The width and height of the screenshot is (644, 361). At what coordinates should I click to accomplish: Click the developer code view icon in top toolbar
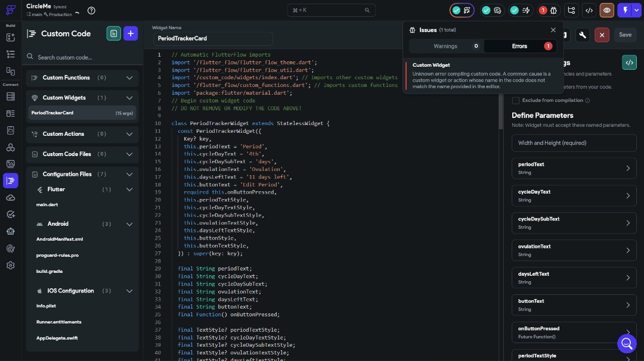click(x=590, y=10)
